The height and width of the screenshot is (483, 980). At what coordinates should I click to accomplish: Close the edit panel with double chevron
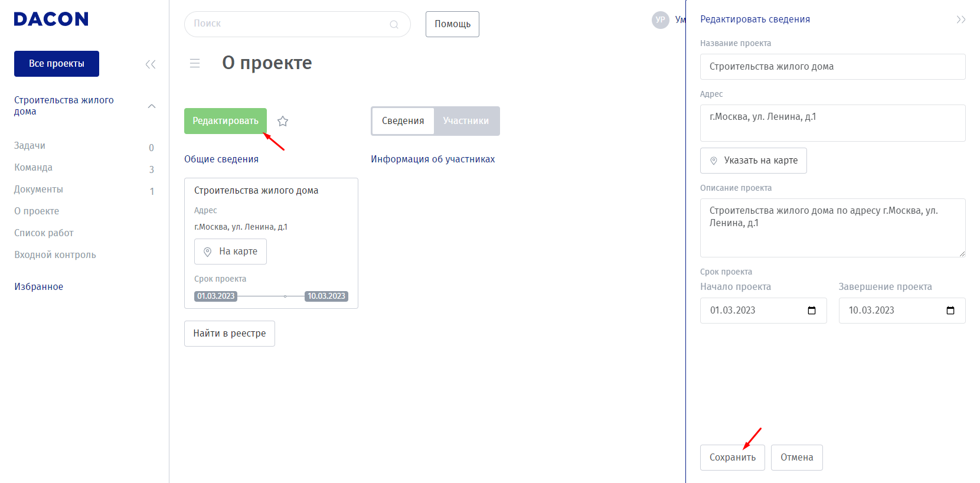pos(961,19)
